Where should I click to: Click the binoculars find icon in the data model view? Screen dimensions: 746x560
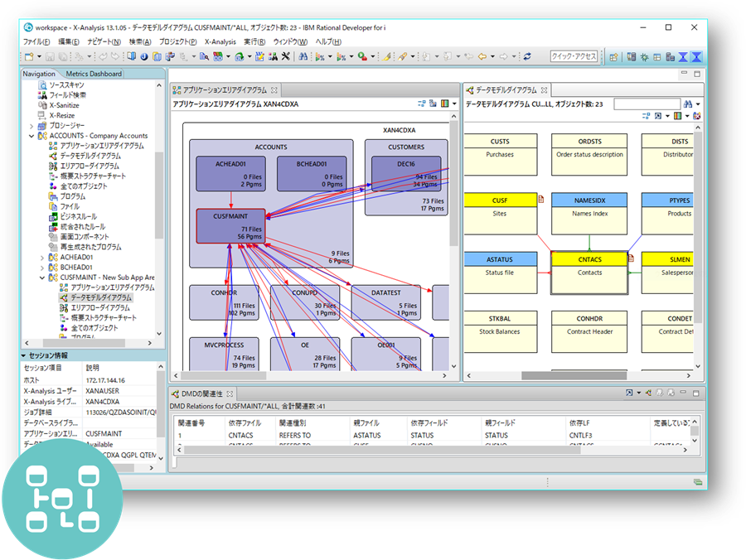(688, 104)
